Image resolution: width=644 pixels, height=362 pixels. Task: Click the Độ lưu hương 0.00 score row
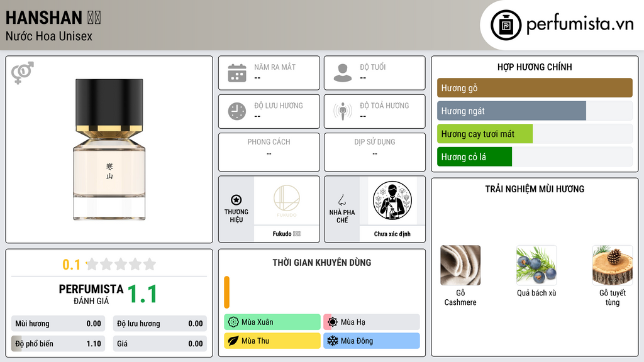pos(160,324)
